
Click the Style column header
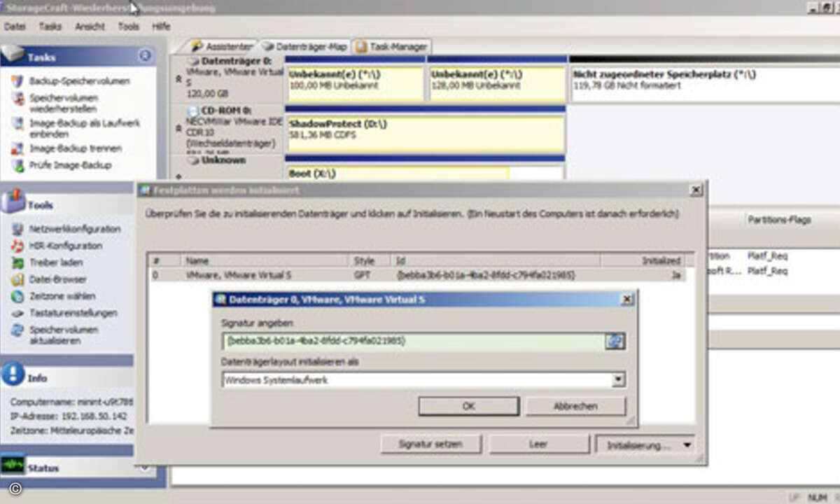pyautogui.click(x=369, y=260)
